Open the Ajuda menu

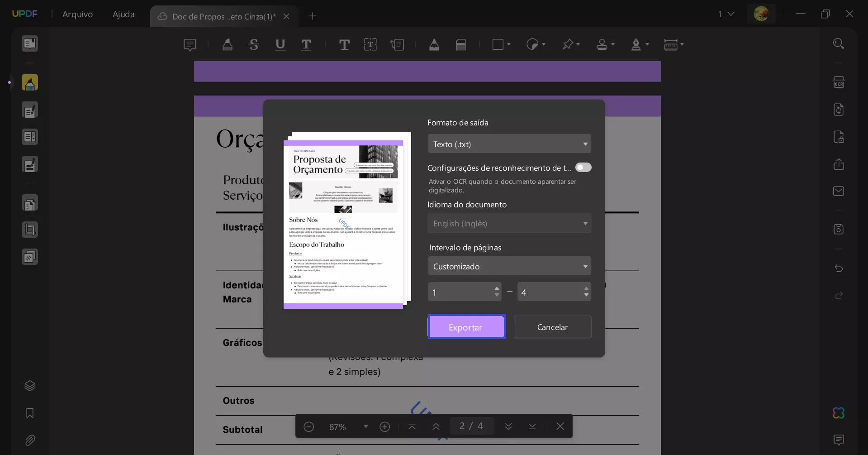click(123, 14)
